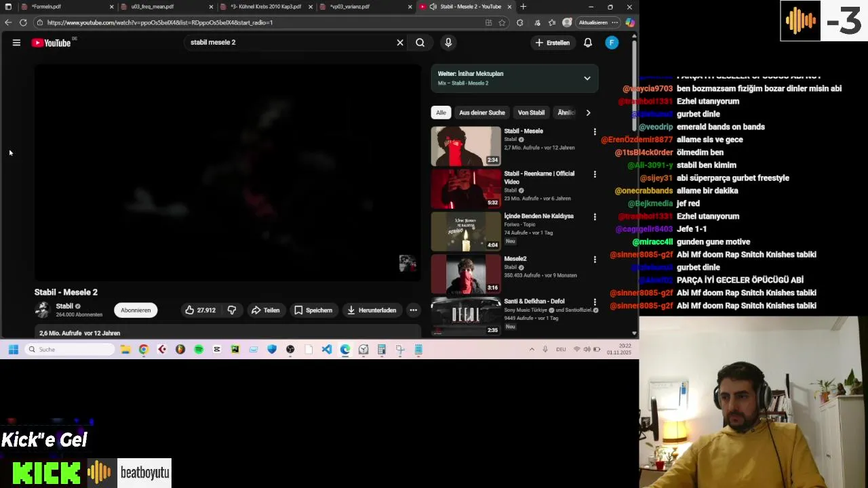
Task: Select the Alle filter chip
Action: (441, 113)
